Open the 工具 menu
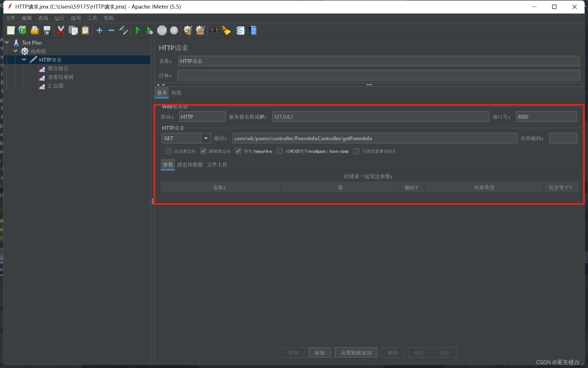Image resolution: width=588 pixels, height=368 pixels. 92,18
